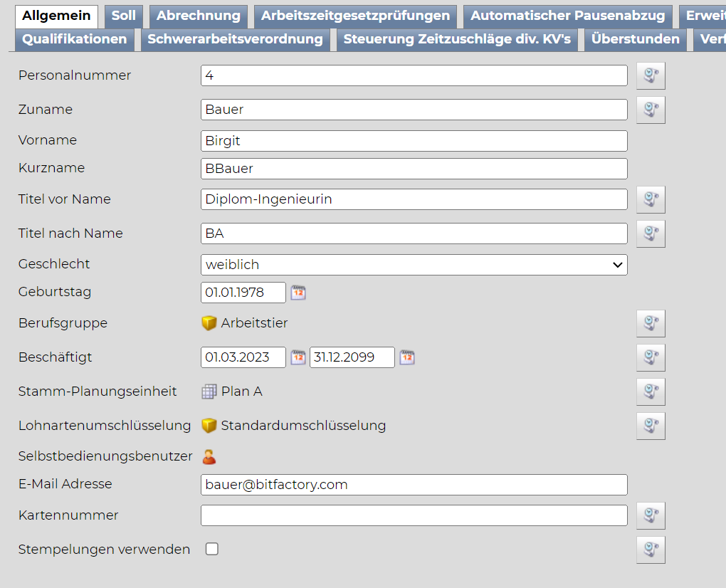The width and height of the screenshot is (726, 588).
Task: Click the Selbstbedienungsbenutzer user icon
Action: tap(209, 457)
